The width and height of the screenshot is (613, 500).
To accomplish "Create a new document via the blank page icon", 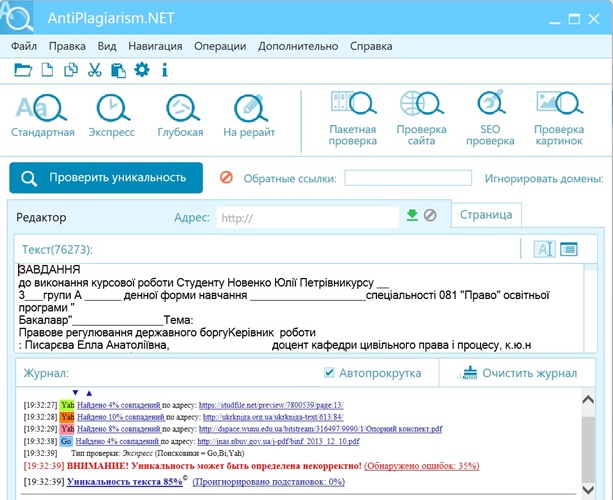I will (x=47, y=70).
